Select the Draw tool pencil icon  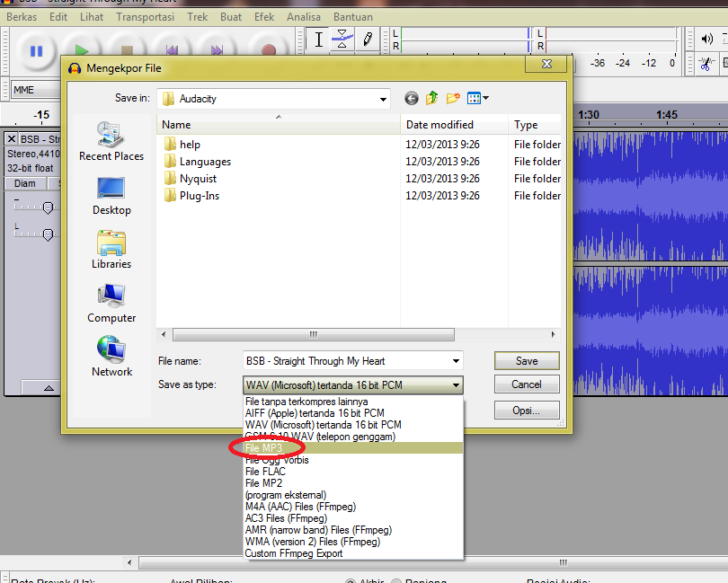pyautogui.click(x=368, y=40)
